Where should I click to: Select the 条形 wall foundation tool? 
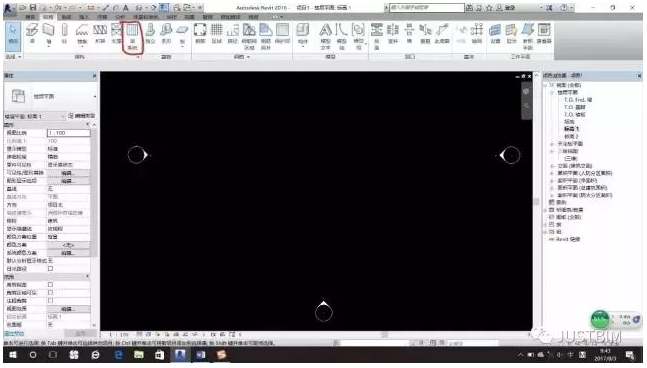point(166,33)
